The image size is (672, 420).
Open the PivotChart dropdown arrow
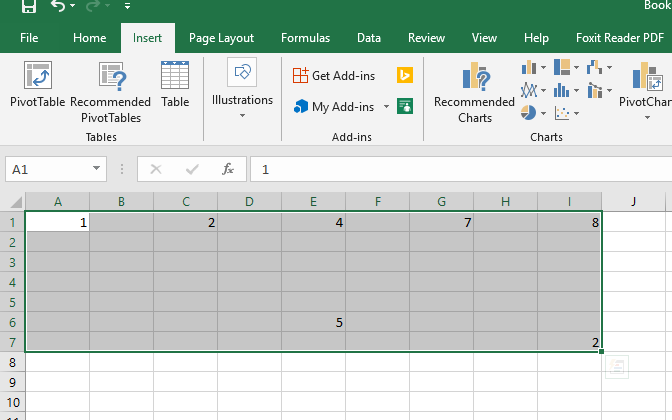[x=647, y=117]
